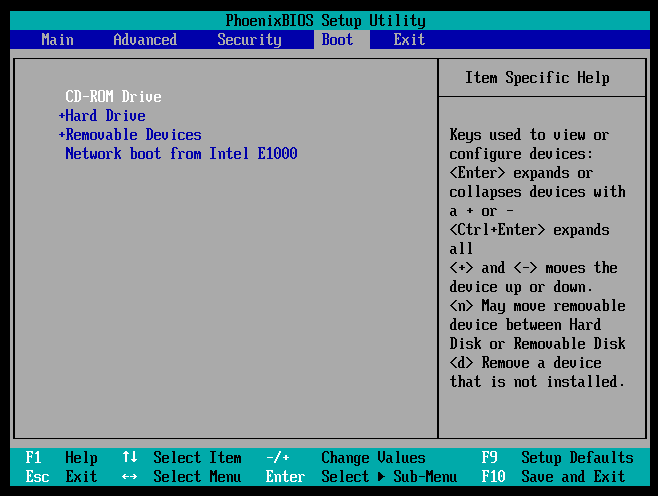Click the '<n> May move removable' help line
This screenshot has height=496, width=658.
(x=537, y=306)
